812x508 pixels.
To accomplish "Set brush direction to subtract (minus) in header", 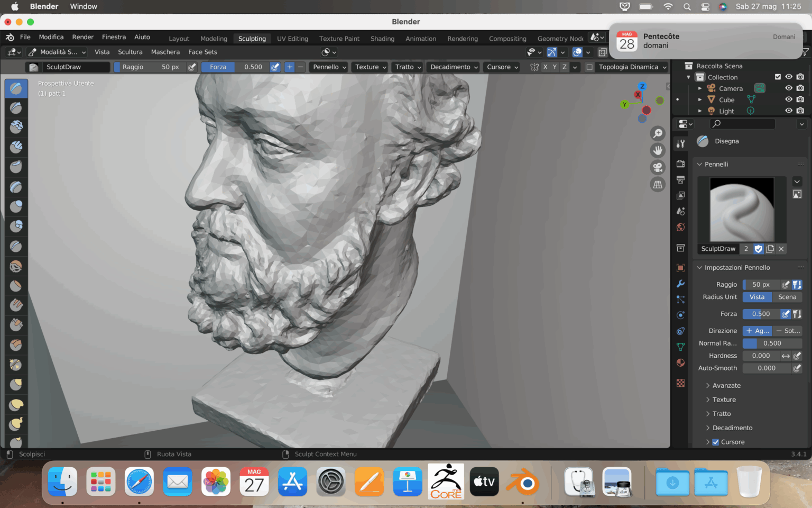I will pyautogui.click(x=301, y=67).
